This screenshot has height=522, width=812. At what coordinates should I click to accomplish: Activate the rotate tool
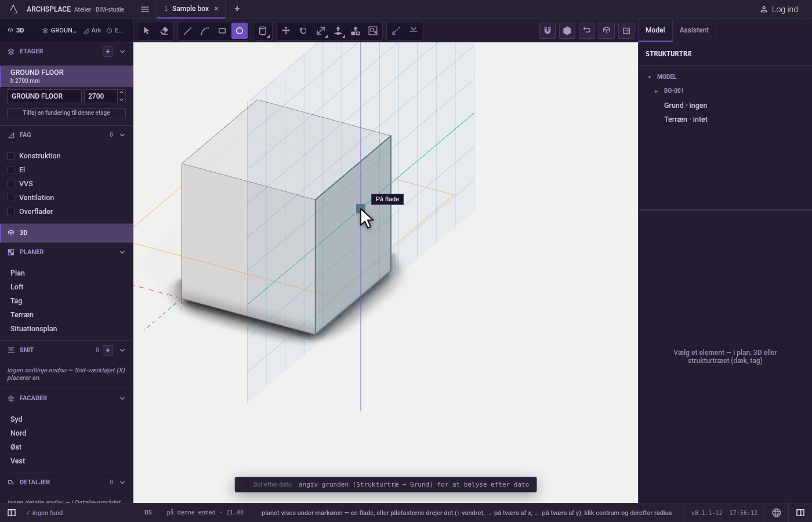[x=303, y=31]
